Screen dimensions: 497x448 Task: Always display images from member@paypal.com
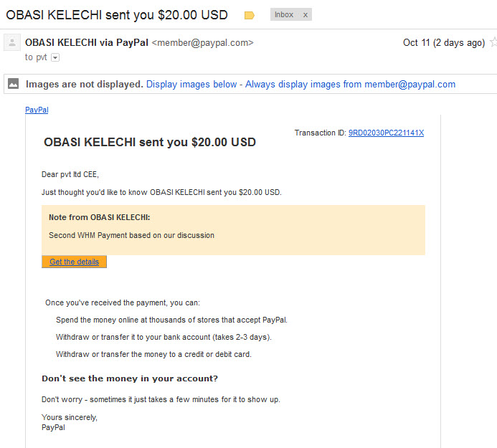[x=350, y=85]
